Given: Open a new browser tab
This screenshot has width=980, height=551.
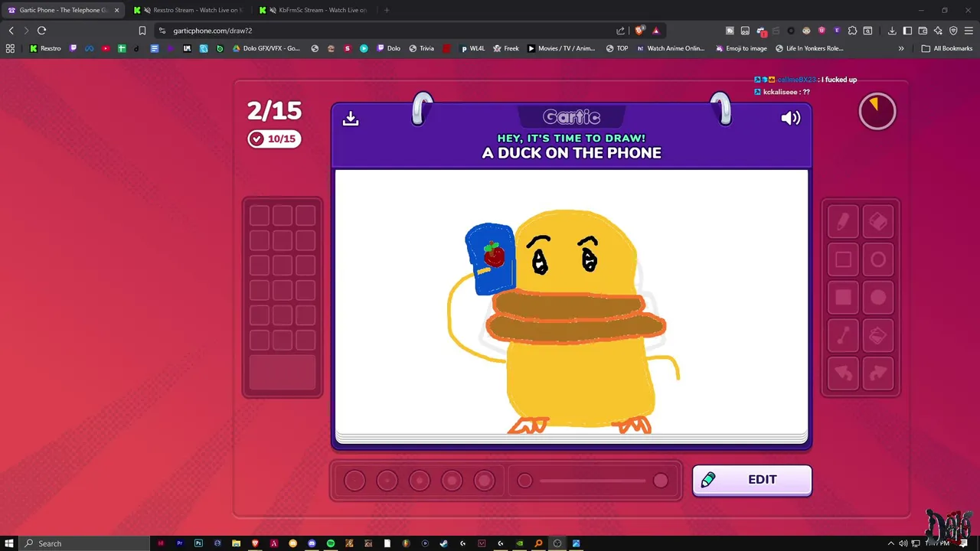Looking at the screenshot, I should 387,10.
